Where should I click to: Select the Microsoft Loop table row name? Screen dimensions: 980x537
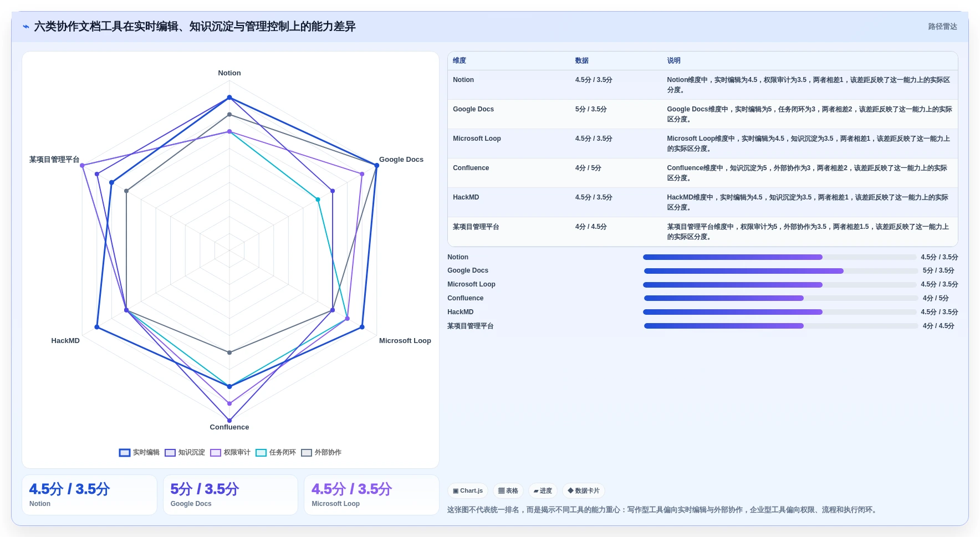[477, 139]
